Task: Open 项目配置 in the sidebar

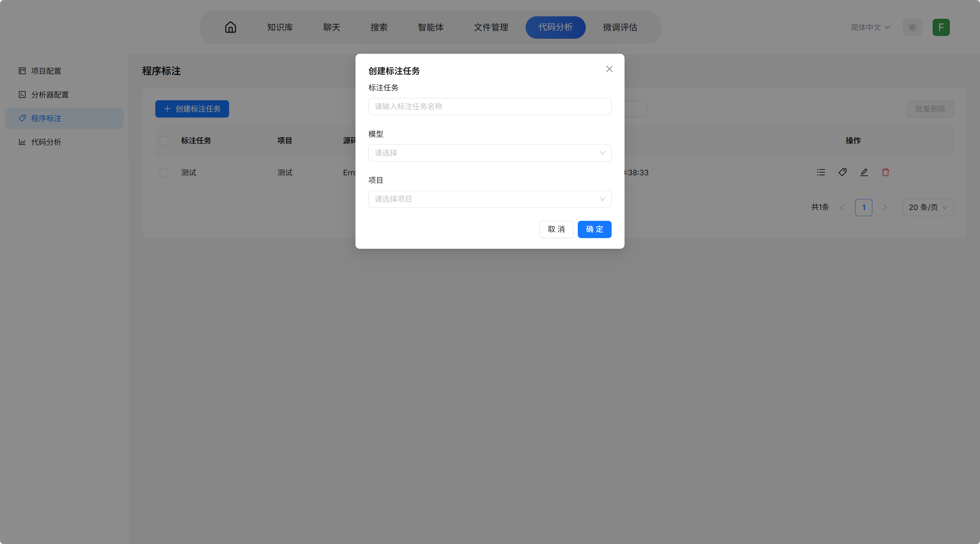Action: click(46, 71)
